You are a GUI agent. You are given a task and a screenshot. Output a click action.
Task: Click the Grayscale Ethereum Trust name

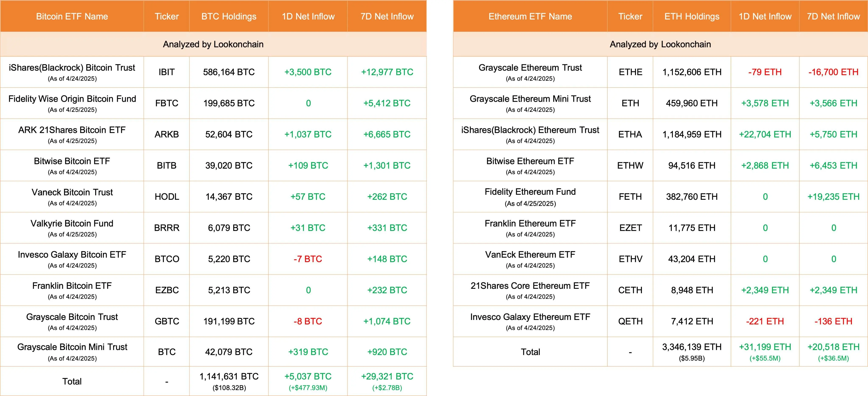[x=530, y=68]
